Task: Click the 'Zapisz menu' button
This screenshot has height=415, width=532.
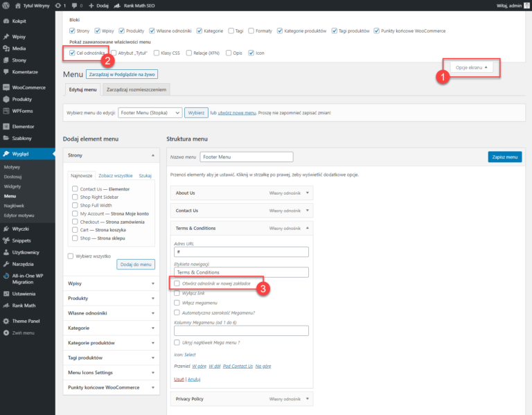Action: tap(504, 157)
